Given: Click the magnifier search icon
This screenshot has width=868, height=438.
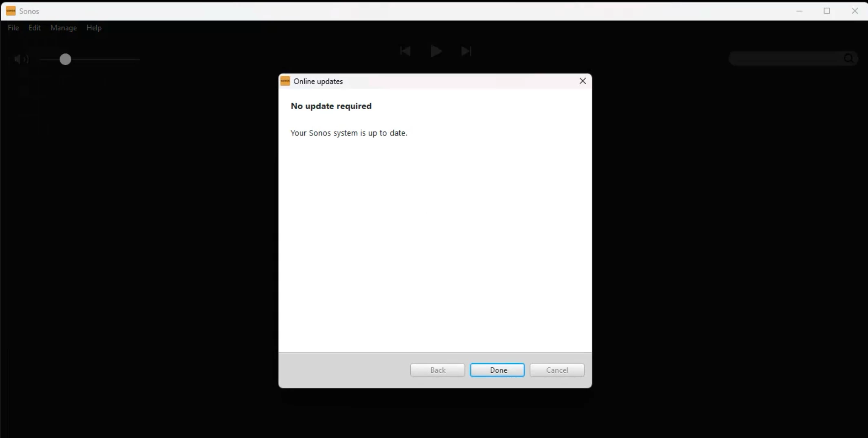Looking at the screenshot, I should 849,58.
